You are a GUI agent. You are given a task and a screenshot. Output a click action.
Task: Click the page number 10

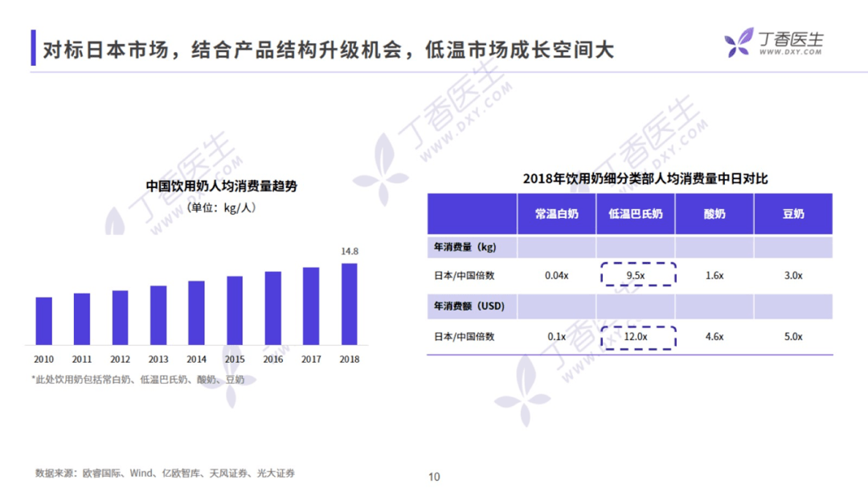434,477
